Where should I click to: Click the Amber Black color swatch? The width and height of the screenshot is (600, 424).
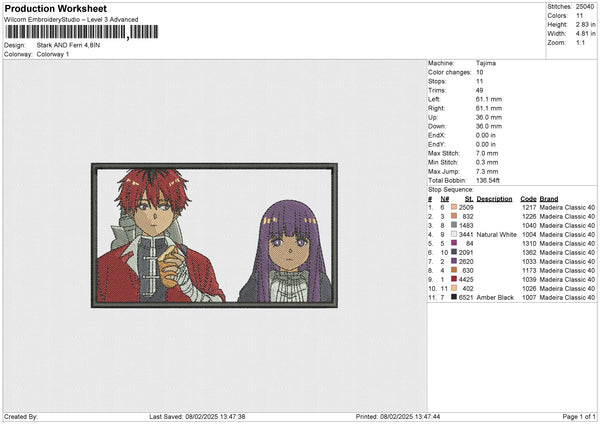[454, 297]
